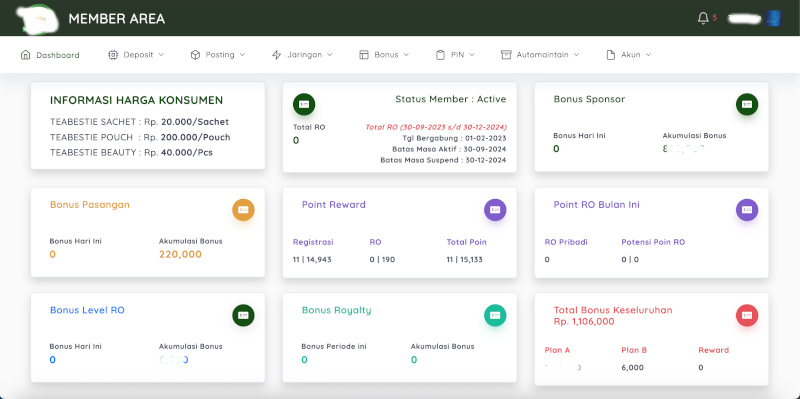Expand the Posting menu chevron
800x399 pixels.
tap(242, 55)
